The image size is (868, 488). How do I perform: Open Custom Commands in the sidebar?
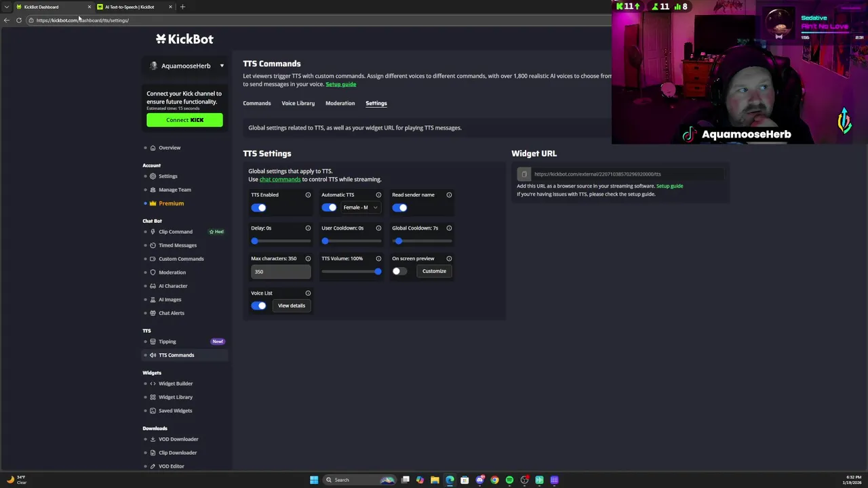[x=181, y=259]
